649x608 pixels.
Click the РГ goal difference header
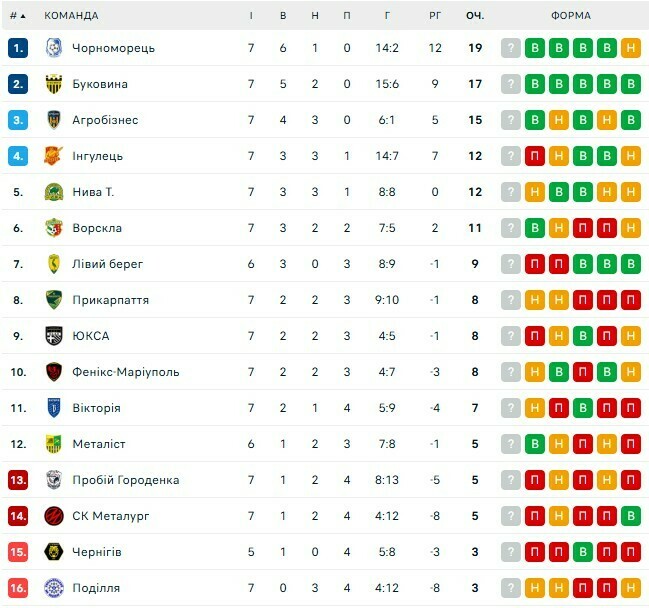tap(435, 16)
